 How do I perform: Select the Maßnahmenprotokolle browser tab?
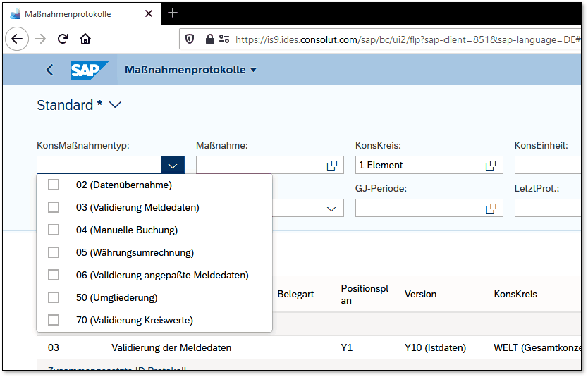coord(78,13)
